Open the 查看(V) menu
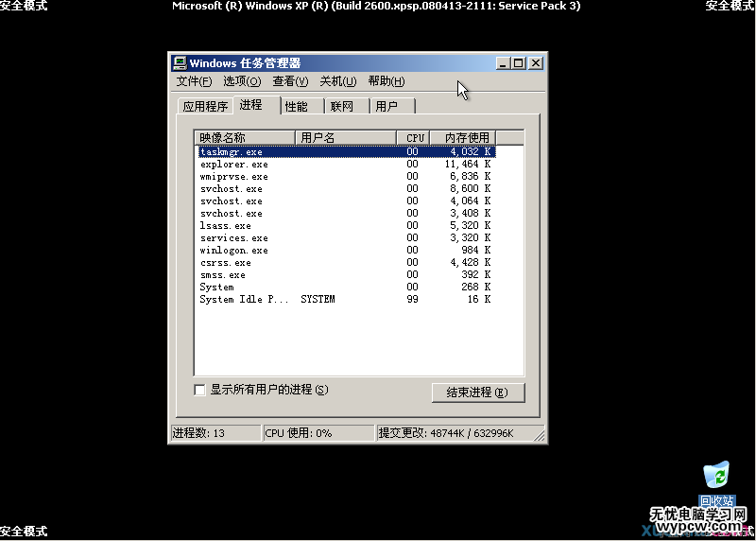This screenshot has height=541, width=756. [x=290, y=81]
